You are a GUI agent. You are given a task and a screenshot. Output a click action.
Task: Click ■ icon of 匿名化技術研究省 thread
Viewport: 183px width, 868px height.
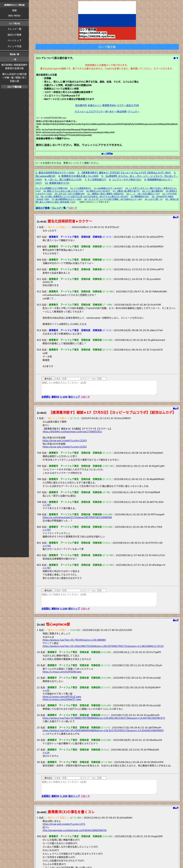[x=174, y=217]
